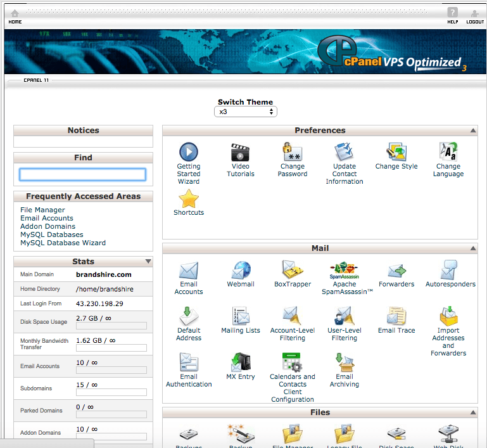The height and width of the screenshot is (448, 487).
Task: Open Apache SpamAssassin icon
Action: pyautogui.click(x=344, y=271)
